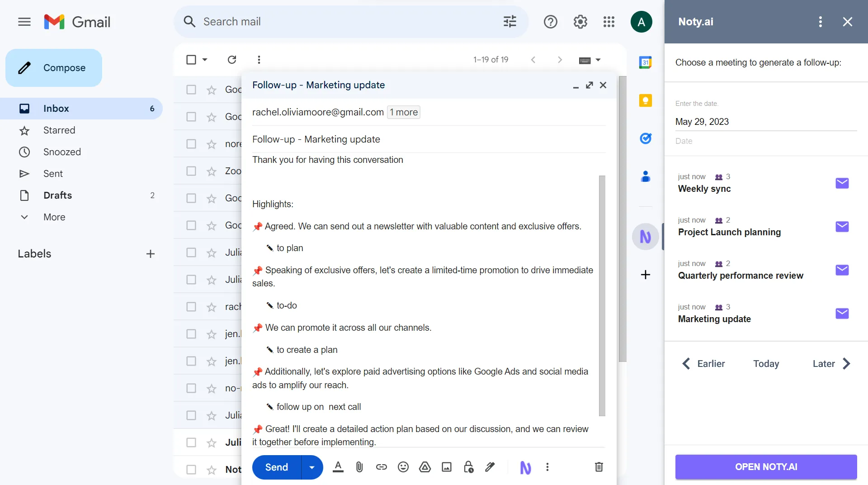
Task: Close the Noty.ai panel
Action: (x=848, y=22)
